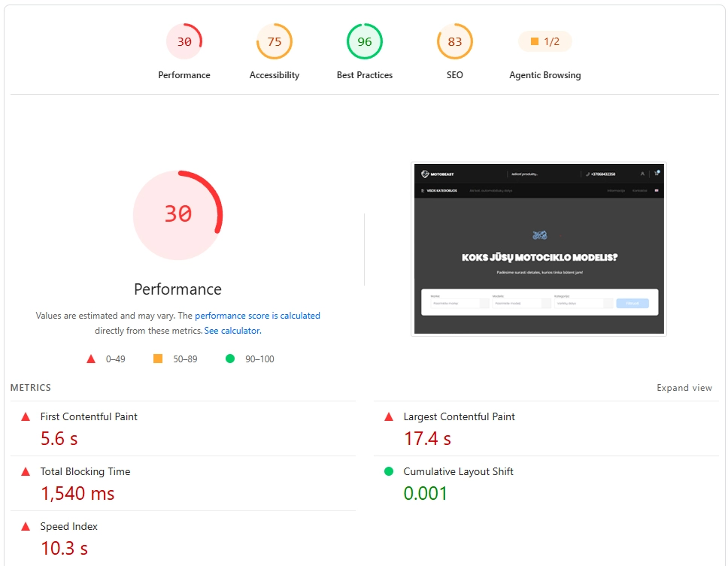Select the 10.3 s value
The image size is (728, 566).
click(x=64, y=549)
